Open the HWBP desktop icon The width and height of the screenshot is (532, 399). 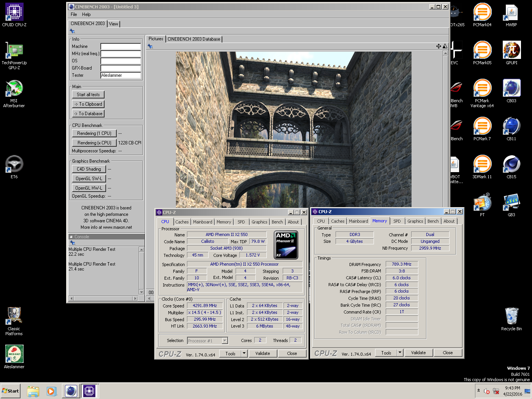point(511,15)
